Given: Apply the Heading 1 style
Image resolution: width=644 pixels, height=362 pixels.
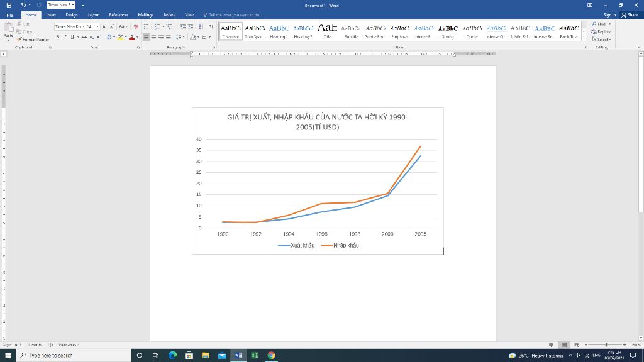Looking at the screenshot, I should 279,31.
